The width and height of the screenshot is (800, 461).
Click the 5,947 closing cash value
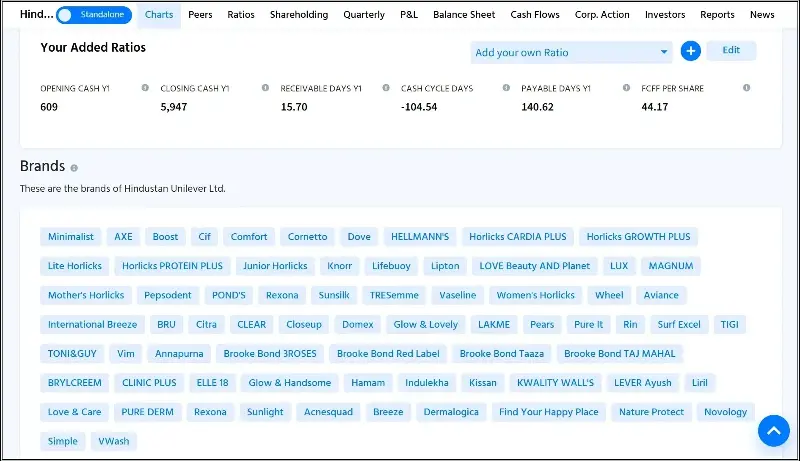tap(173, 107)
